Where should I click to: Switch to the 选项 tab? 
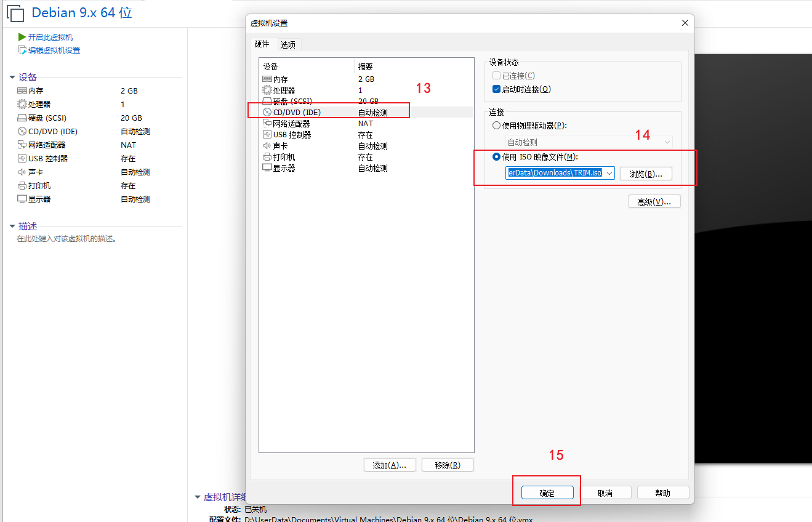coord(287,45)
